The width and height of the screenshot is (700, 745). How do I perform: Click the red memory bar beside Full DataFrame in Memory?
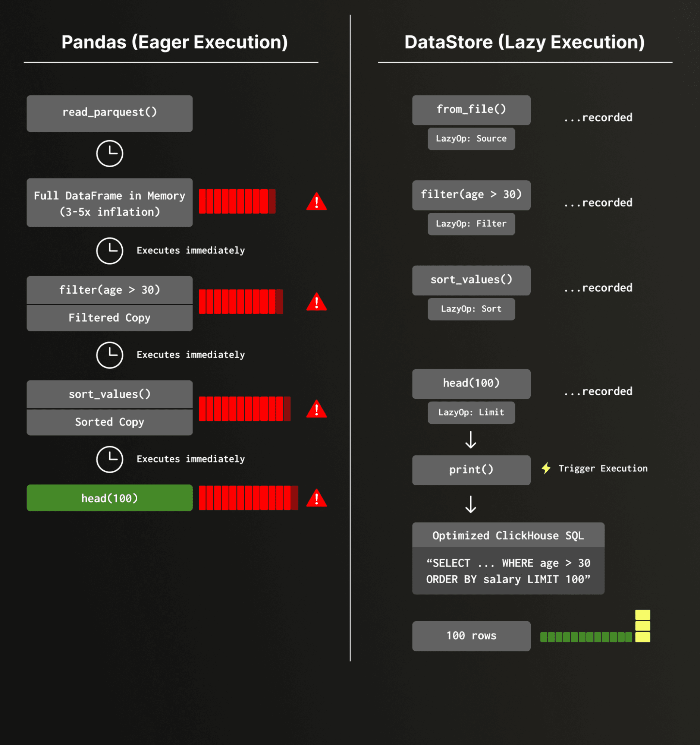pos(237,202)
